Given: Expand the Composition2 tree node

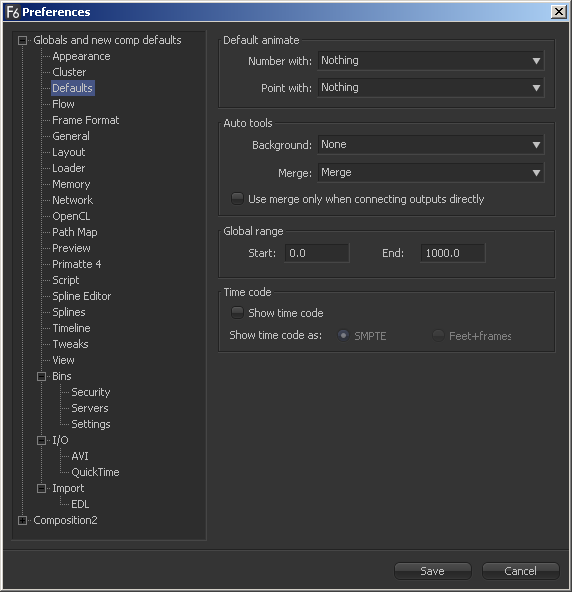Looking at the screenshot, I should pyautogui.click(x=23, y=520).
